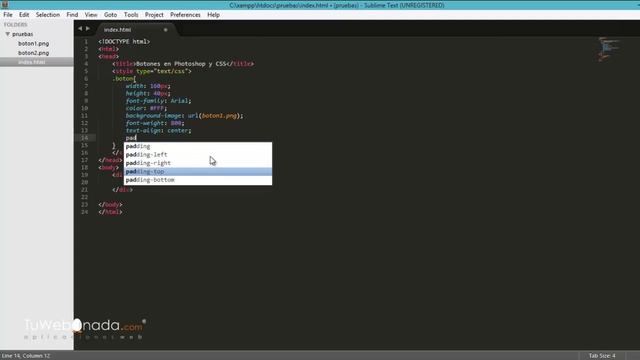
Task: Switch to index.html tab
Action: [x=118, y=30]
